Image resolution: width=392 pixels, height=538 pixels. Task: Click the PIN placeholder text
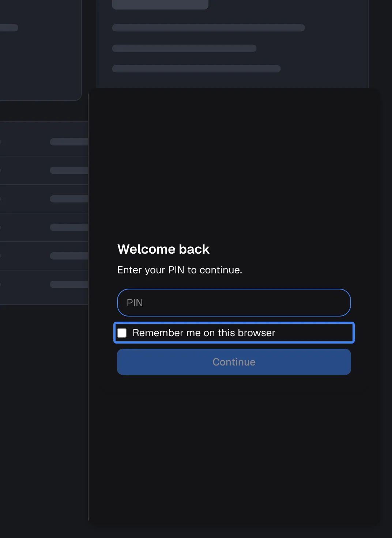tap(135, 303)
